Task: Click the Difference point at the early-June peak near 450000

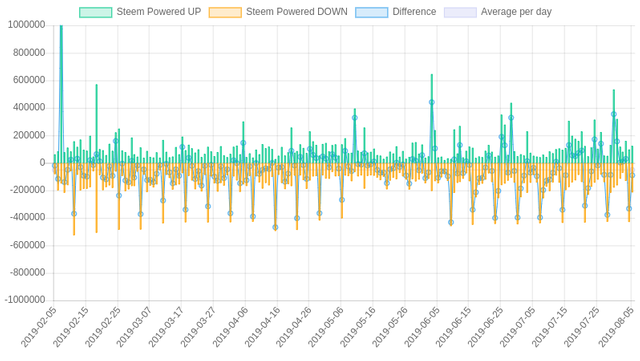Action: (432, 102)
